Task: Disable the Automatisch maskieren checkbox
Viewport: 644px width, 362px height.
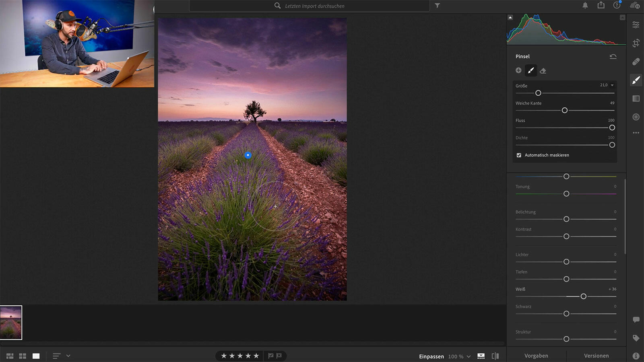Action: (519, 155)
